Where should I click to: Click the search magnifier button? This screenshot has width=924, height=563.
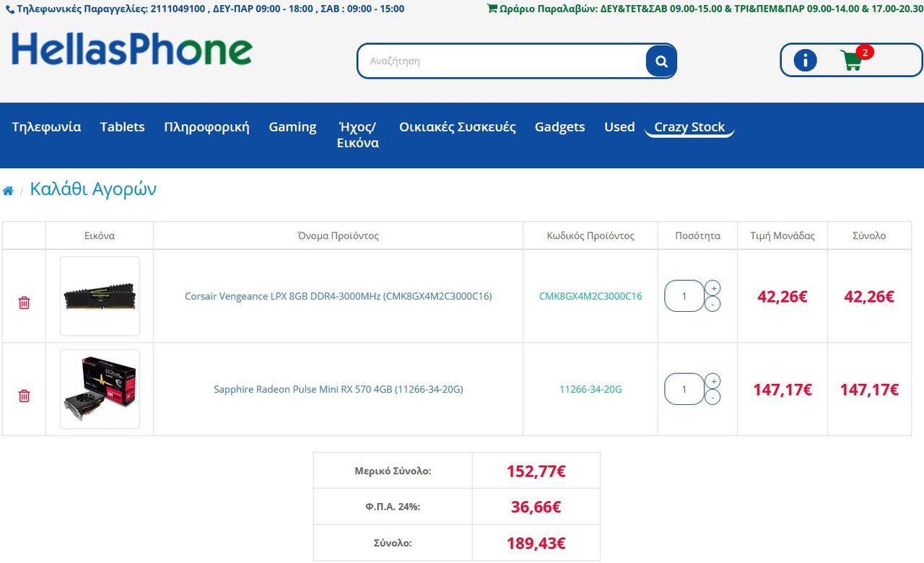tap(661, 61)
